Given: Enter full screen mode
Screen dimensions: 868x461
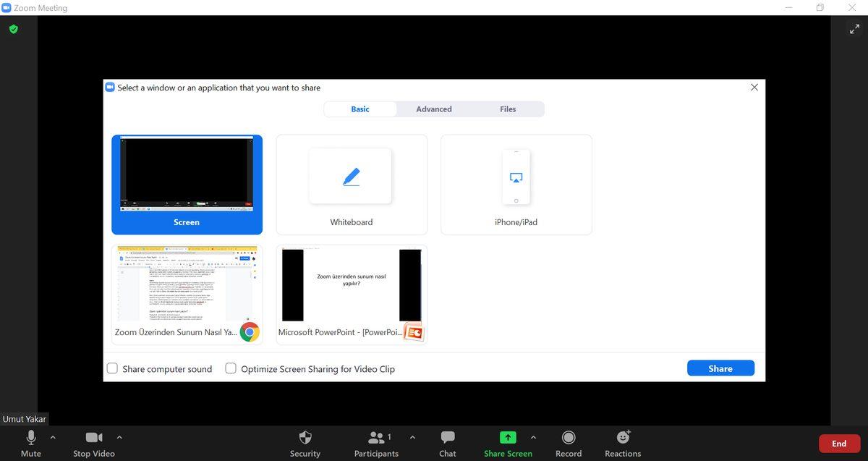Looking at the screenshot, I should [x=854, y=29].
